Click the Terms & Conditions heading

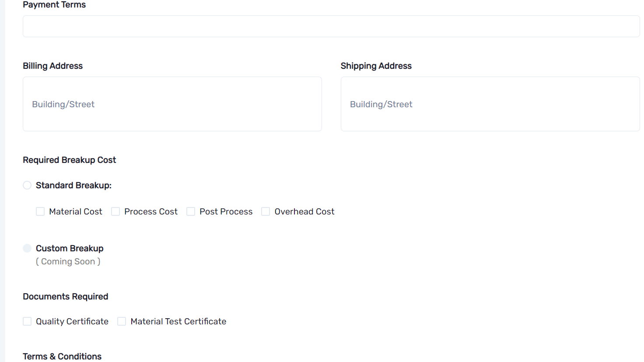pos(62,356)
